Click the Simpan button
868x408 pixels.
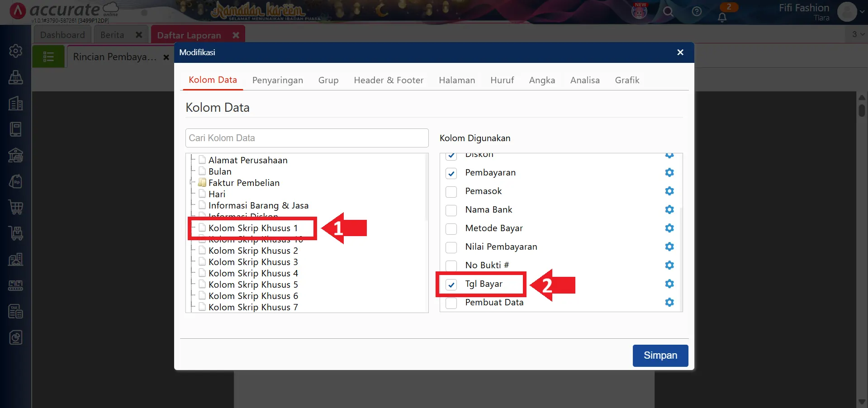[x=660, y=356]
